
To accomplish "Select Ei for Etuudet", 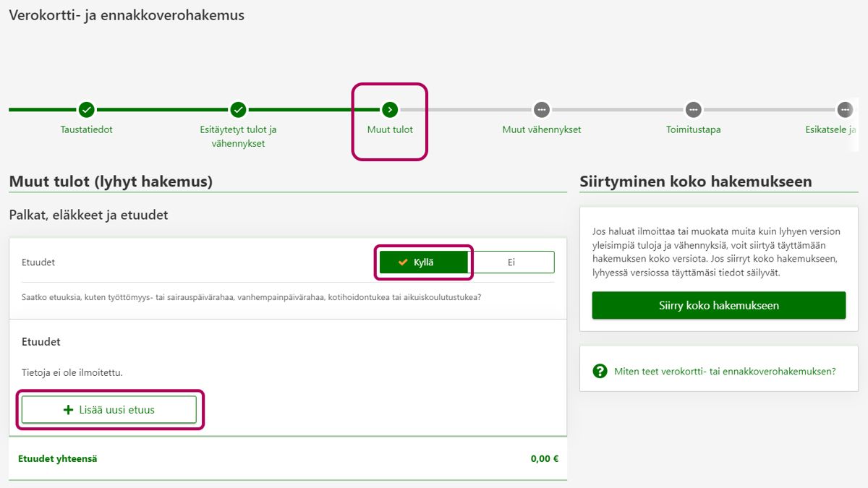I will pyautogui.click(x=511, y=262).
